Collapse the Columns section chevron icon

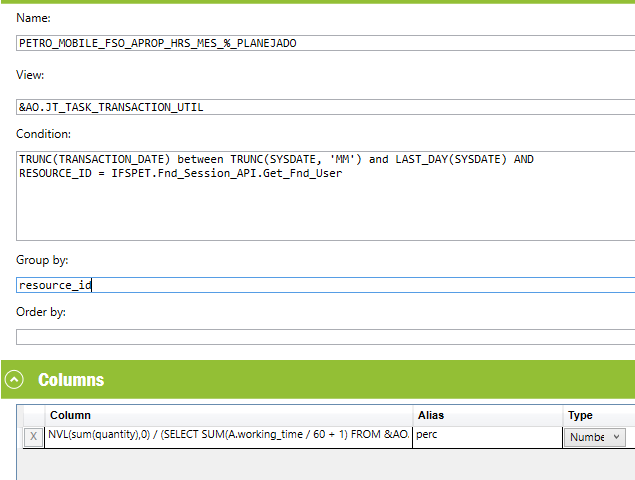tap(14, 380)
